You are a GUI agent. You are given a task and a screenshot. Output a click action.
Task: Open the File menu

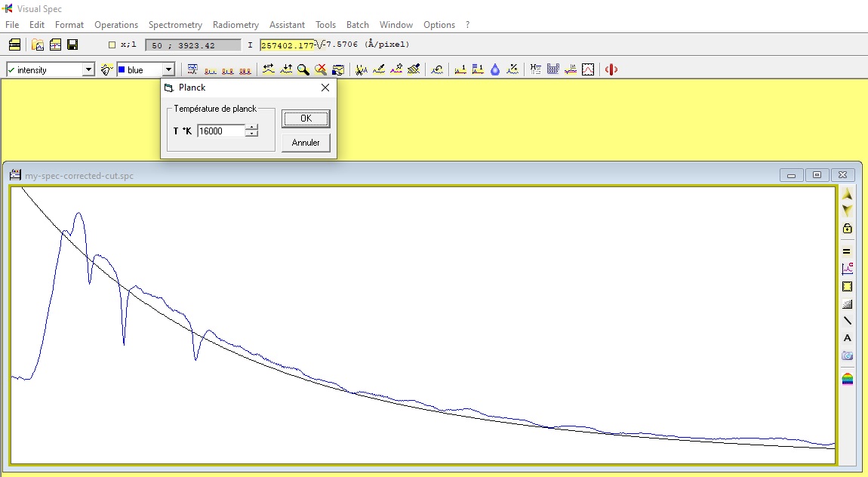12,25
